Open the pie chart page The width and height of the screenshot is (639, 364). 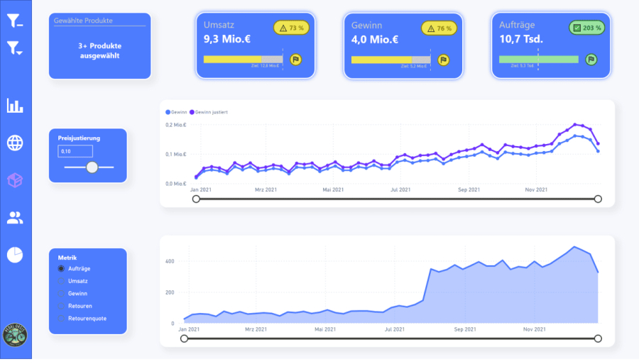click(x=15, y=255)
